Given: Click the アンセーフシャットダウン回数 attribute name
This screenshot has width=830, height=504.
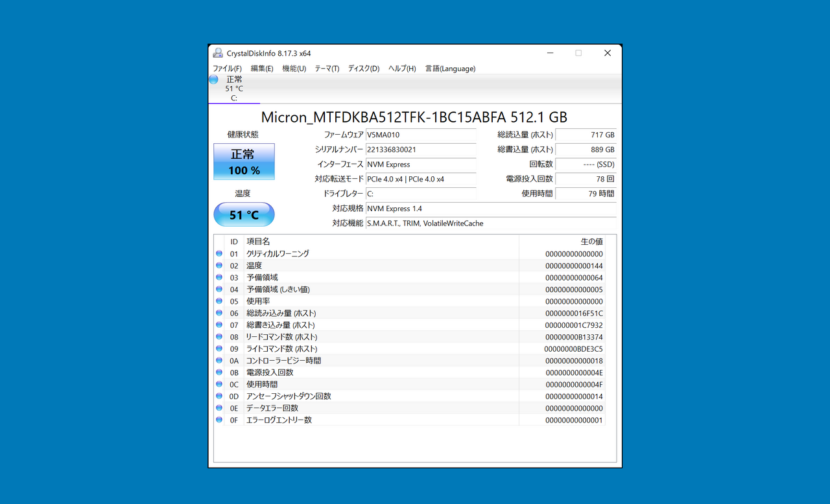Looking at the screenshot, I should (x=289, y=396).
